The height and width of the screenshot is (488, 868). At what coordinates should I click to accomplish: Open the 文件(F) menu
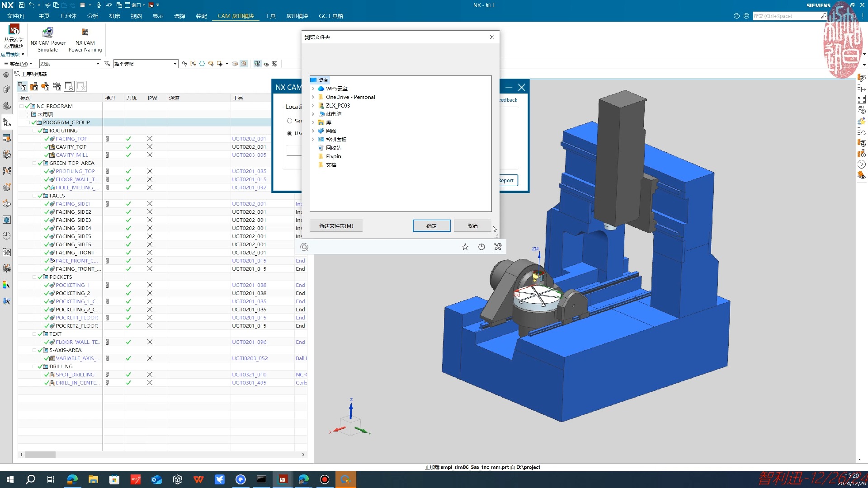tap(16, 16)
